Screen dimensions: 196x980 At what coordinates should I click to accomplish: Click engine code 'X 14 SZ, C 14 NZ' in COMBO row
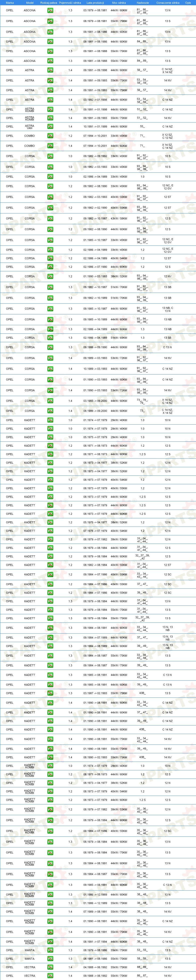[167, 146]
